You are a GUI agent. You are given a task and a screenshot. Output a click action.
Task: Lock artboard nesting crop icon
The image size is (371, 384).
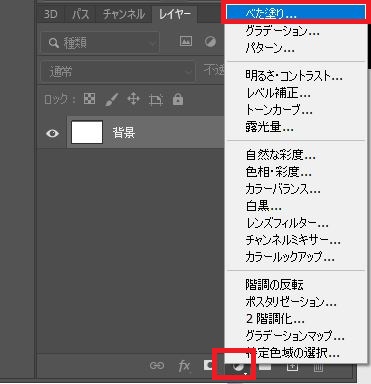[156, 100]
